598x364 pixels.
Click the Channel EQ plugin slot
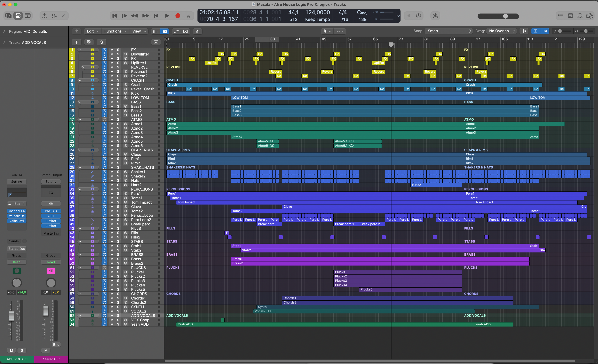click(x=17, y=211)
